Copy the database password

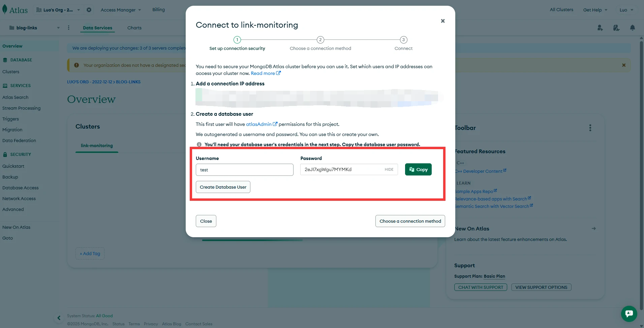coord(418,169)
